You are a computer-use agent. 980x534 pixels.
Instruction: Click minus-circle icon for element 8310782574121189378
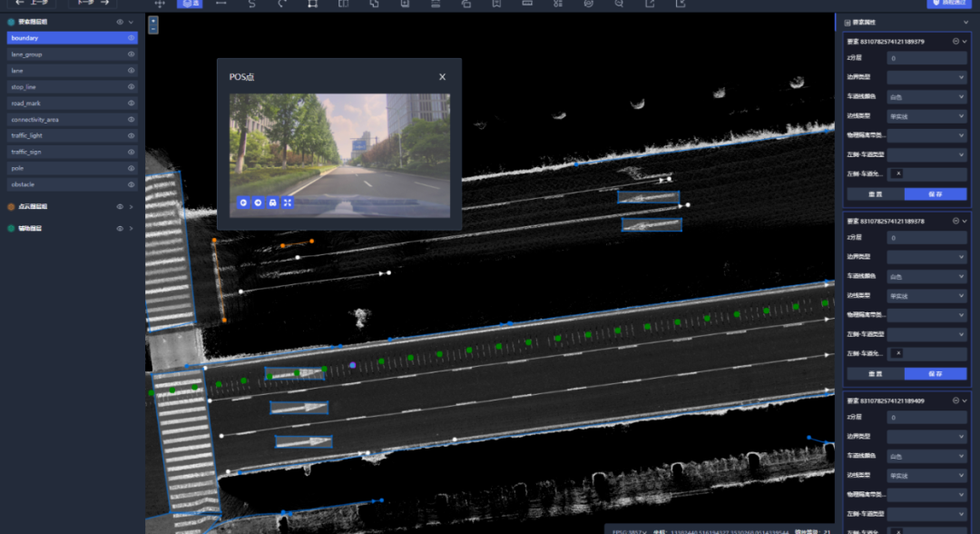click(x=955, y=221)
